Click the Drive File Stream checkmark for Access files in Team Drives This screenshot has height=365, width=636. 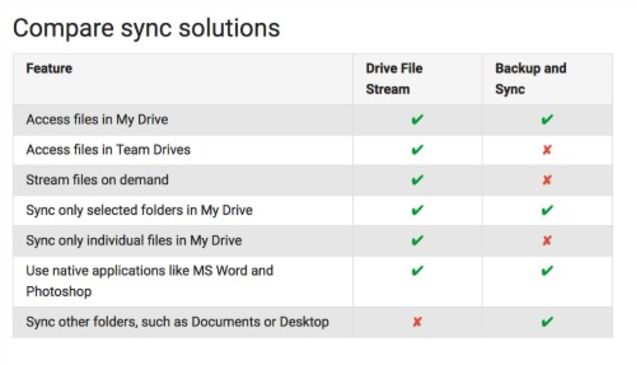(417, 150)
